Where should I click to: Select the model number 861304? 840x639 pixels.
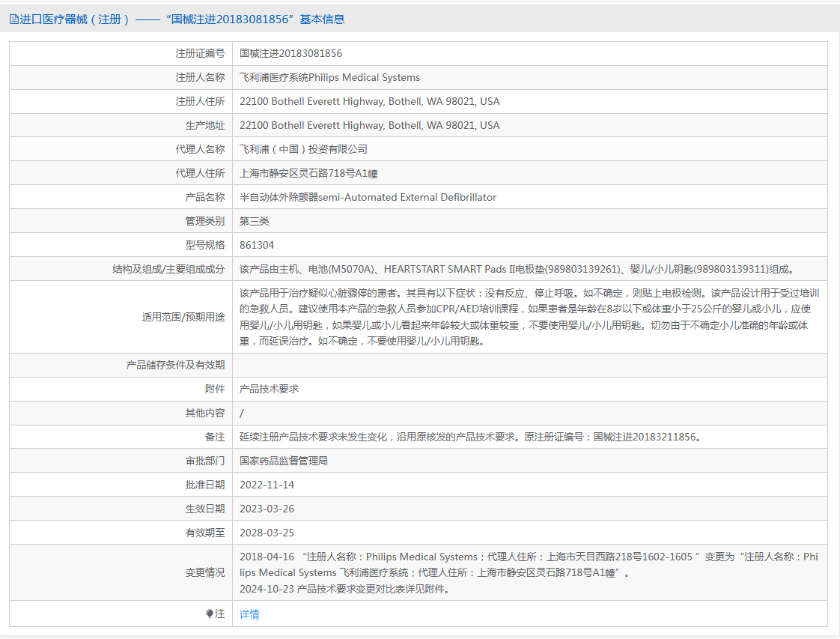(257, 245)
